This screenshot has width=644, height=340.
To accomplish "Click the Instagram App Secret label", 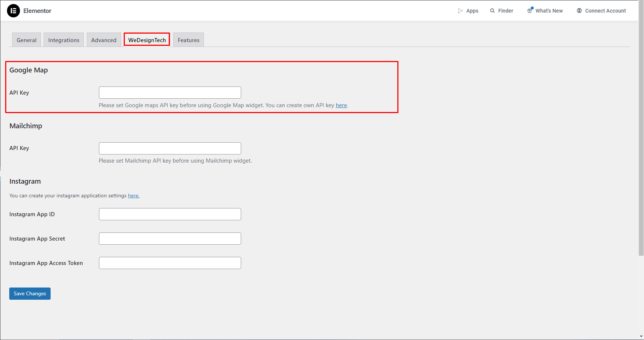I will 37,239.
